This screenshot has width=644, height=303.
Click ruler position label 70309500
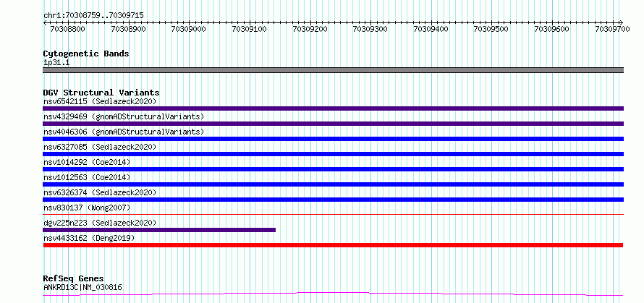[491, 29]
